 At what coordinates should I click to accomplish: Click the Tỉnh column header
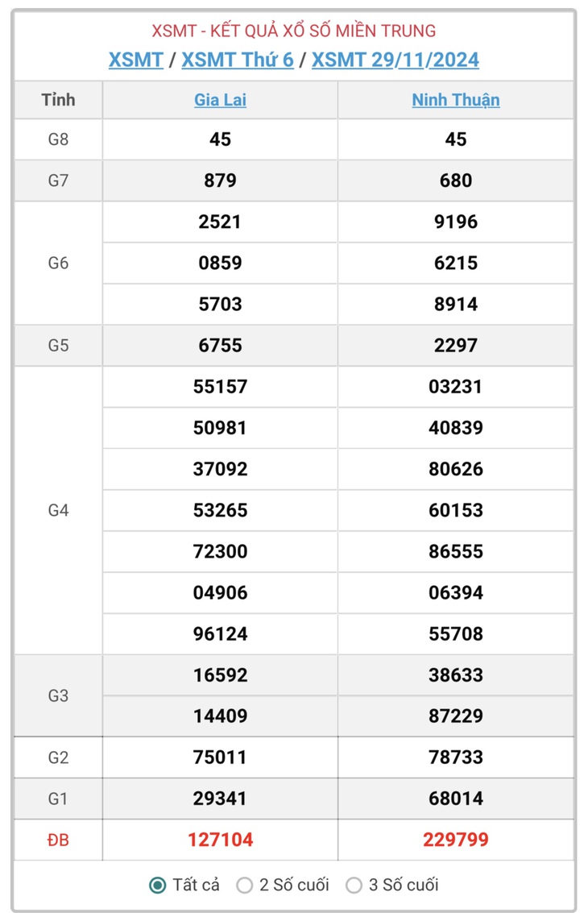58,100
